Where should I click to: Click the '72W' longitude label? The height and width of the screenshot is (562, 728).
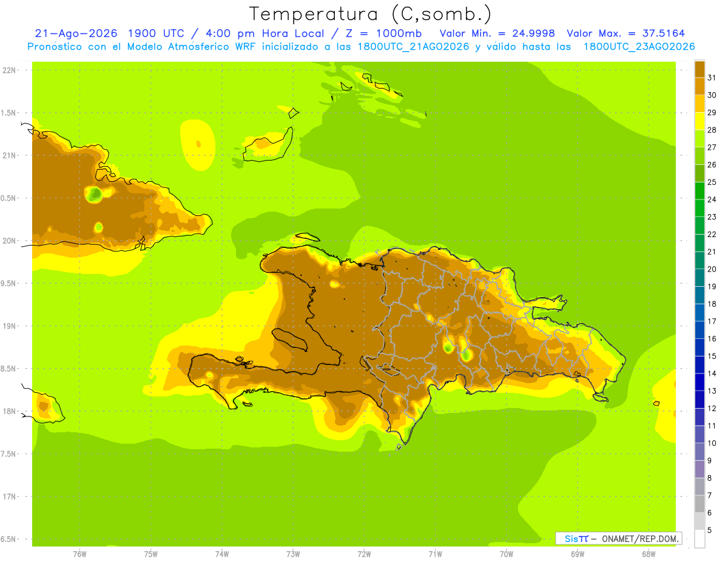pos(364,554)
